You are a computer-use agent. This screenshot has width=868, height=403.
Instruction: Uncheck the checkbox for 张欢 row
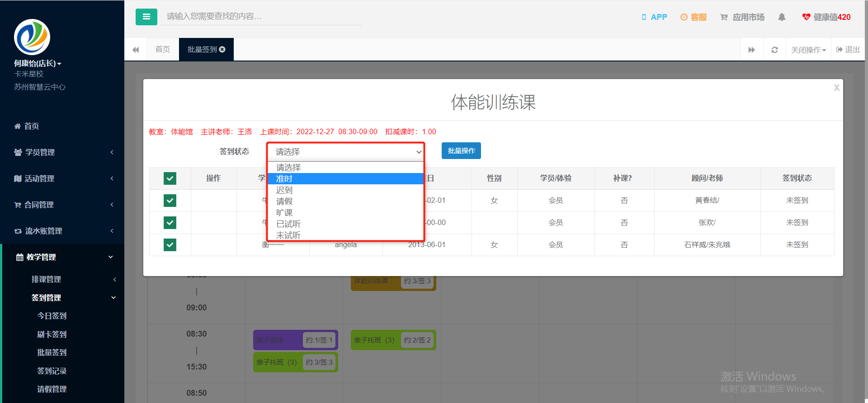(x=170, y=223)
